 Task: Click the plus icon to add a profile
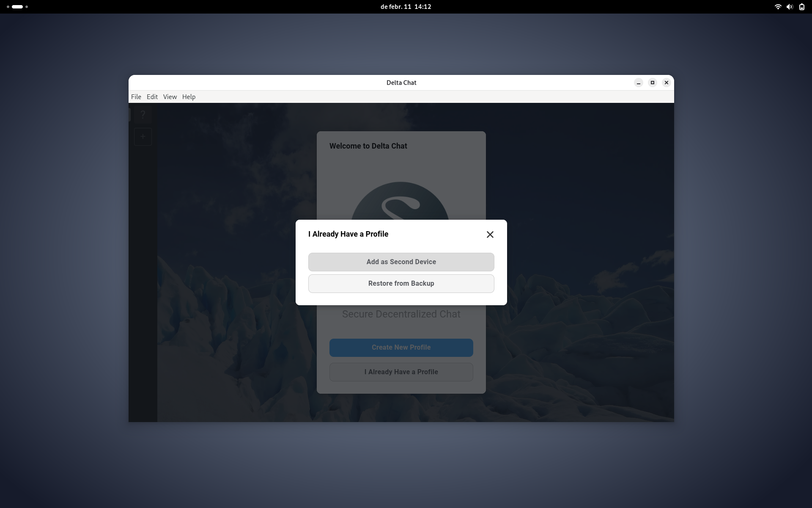[143, 136]
